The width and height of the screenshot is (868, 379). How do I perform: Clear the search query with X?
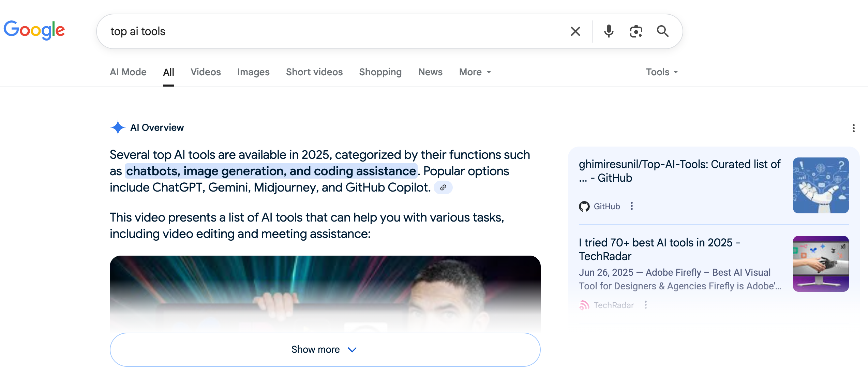point(575,31)
